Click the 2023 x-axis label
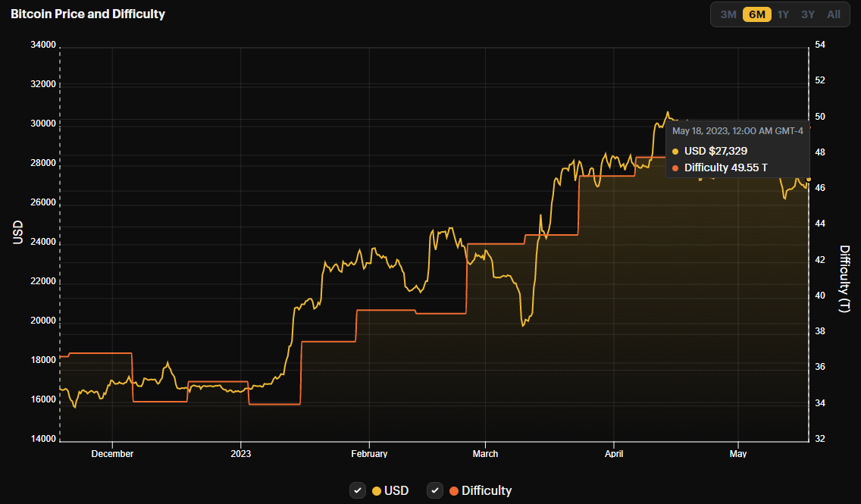The height and width of the screenshot is (504, 861). coord(240,453)
